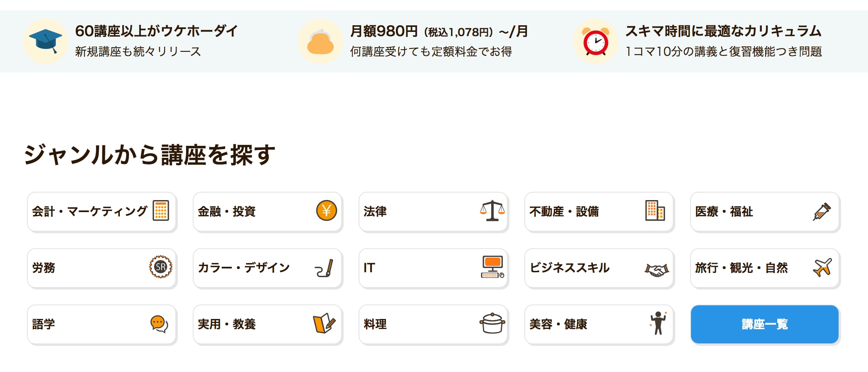
Task: Click the person figure icon on 美容・健康
Action: point(658,323)
